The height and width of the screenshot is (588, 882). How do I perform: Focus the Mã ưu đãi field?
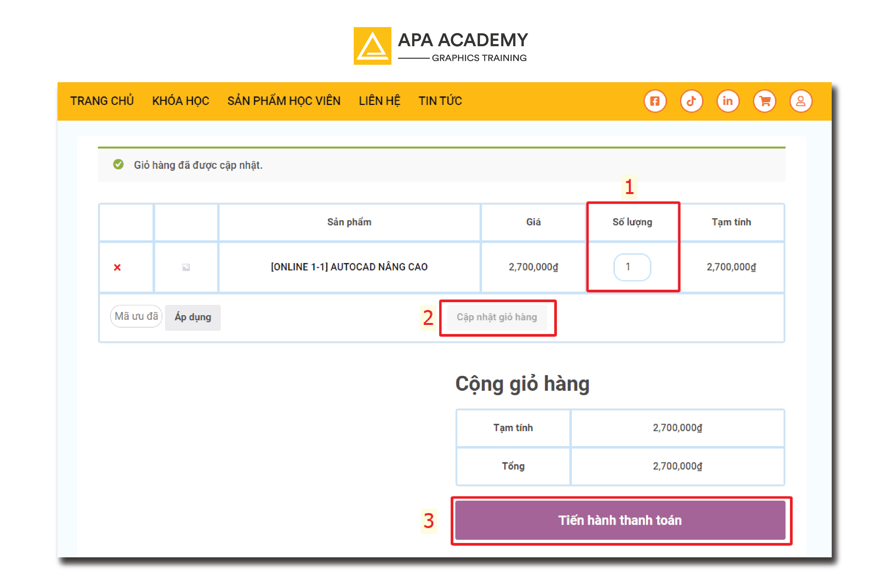(136, 316)
